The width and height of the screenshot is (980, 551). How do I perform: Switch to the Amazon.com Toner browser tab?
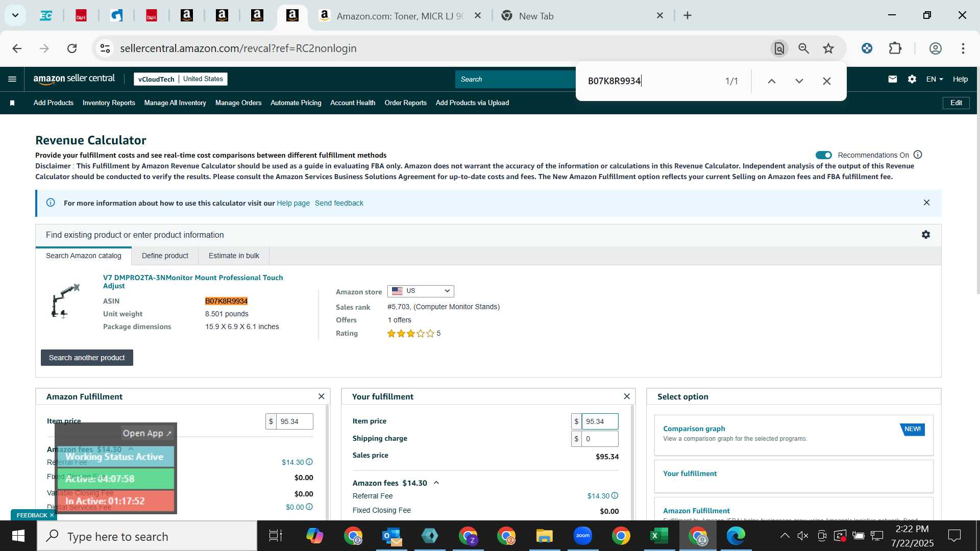400,16
